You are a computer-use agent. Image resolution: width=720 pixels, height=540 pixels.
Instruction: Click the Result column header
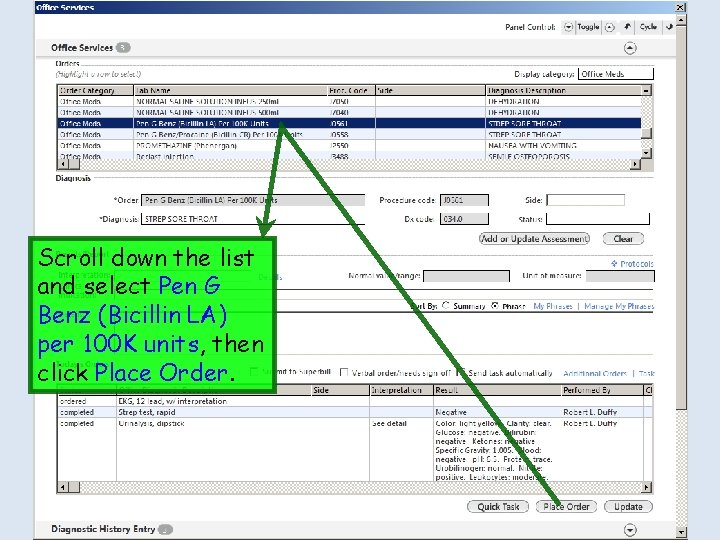click(x=497, y=390)
